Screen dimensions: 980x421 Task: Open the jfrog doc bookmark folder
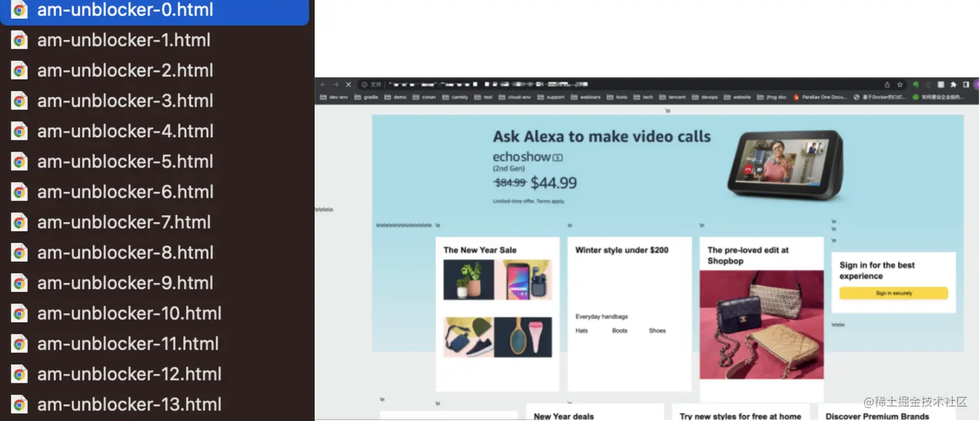click(771, 97)
